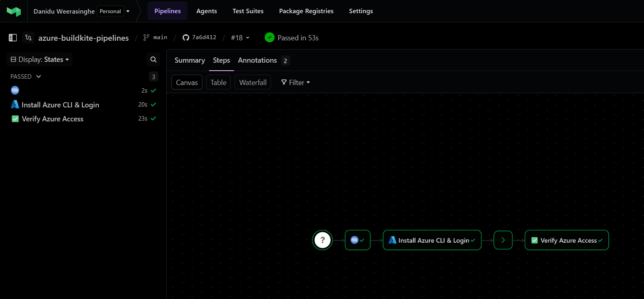Click the git branch icon next to main

pos(146,38)
